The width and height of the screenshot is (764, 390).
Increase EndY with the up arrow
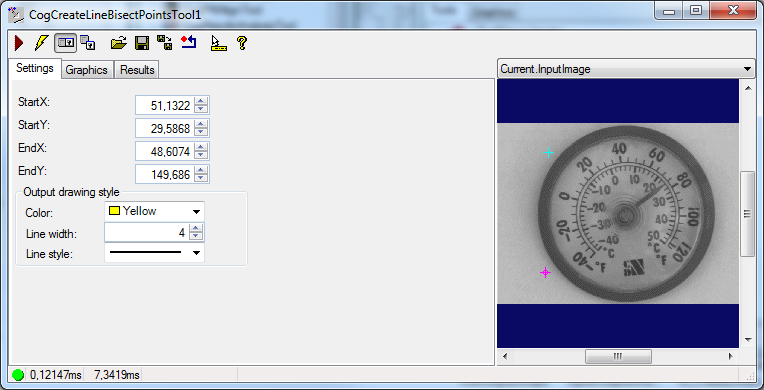[x=201, y=170]
